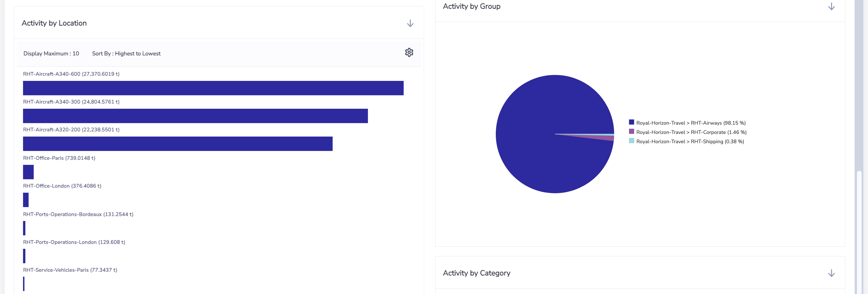
Task: Click the RHT-Office-Paris bar
Action: click(28, 172)
